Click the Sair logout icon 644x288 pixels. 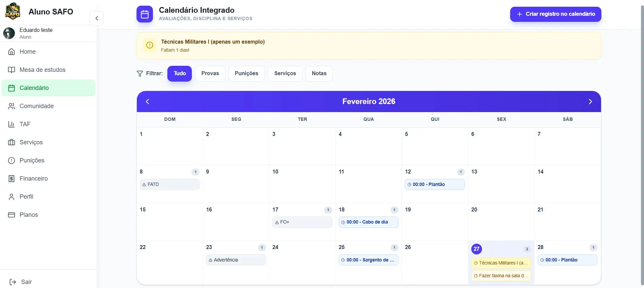coord(13,282)
